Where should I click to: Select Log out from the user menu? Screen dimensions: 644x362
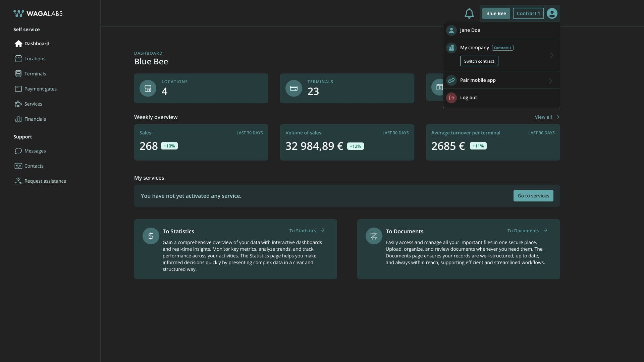coord(468,98)
